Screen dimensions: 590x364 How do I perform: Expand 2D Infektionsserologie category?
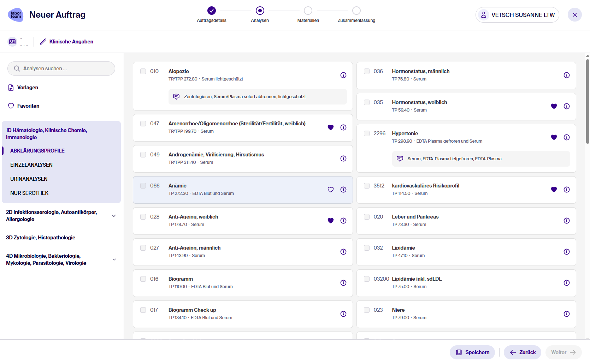click(114, 216)
